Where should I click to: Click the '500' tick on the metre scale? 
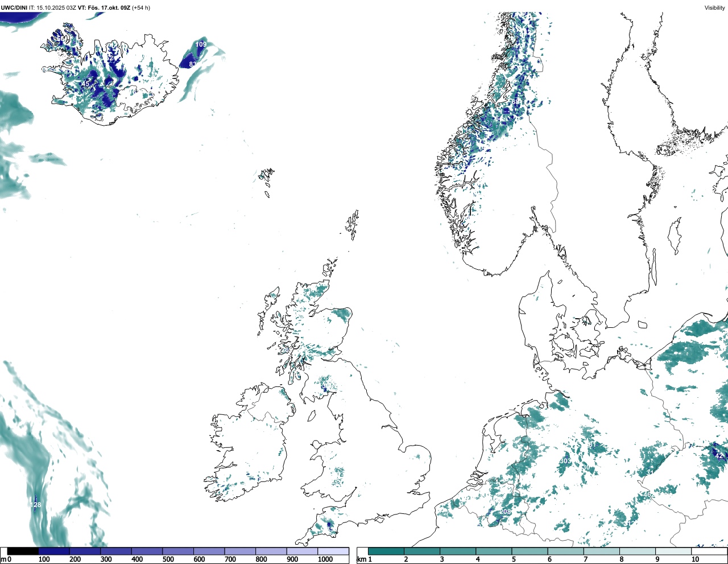[168, 559]
